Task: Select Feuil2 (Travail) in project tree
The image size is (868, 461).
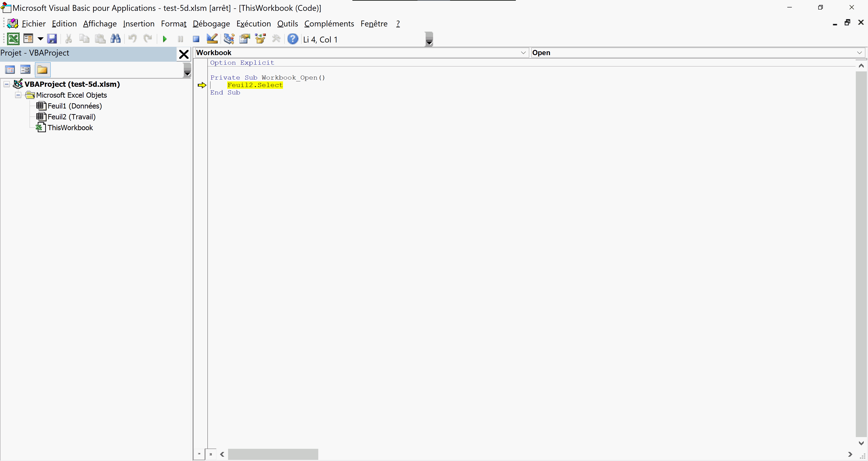Action: pyautogui.click(x=71, y=117)
